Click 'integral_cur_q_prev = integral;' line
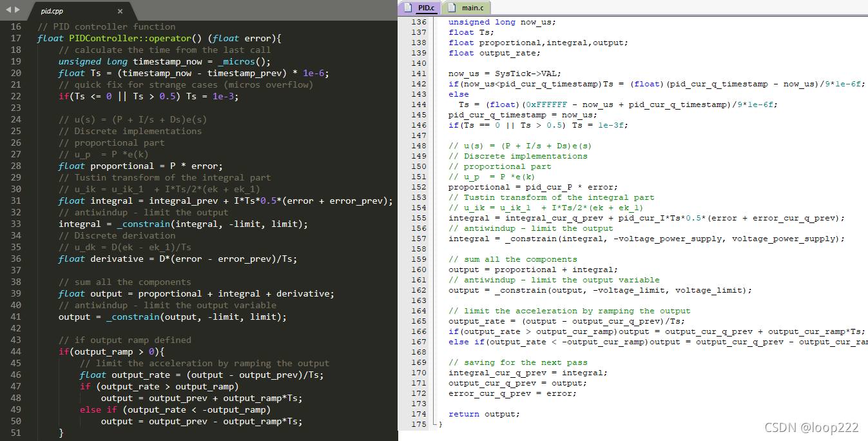The height and width of the screenshot is (441, 868). click(x=528, y=373)
